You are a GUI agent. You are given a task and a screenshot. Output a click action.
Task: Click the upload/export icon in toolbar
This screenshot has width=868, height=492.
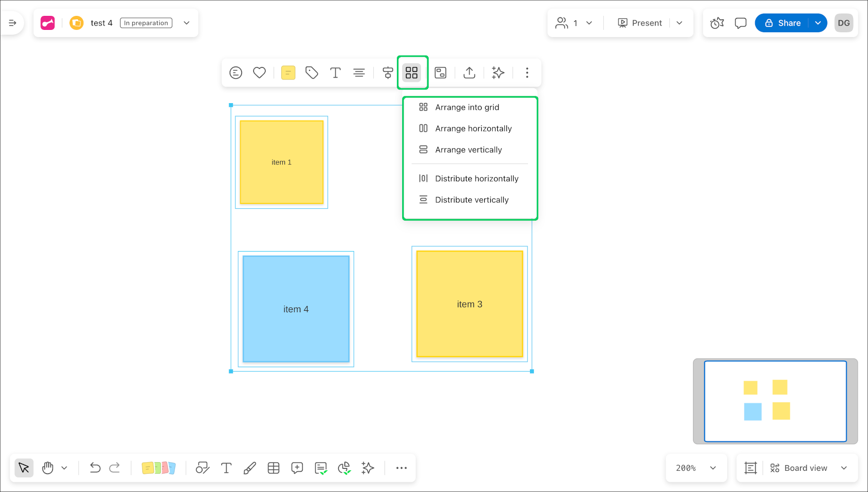(469, 73)
